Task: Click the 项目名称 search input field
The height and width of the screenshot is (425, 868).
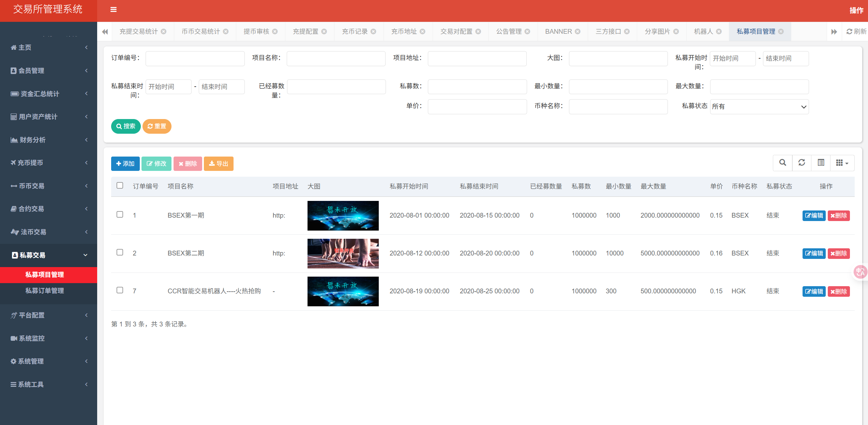Action: point(336,59)
